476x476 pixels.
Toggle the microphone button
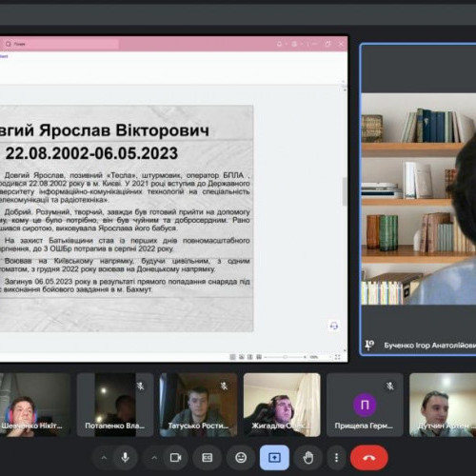[x=126, y=458]
